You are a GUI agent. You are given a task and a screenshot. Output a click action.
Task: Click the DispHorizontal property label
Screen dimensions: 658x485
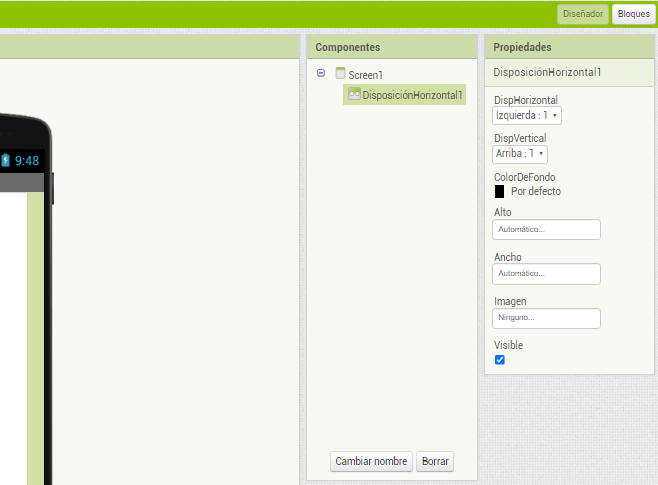click(x=526, y=100)
